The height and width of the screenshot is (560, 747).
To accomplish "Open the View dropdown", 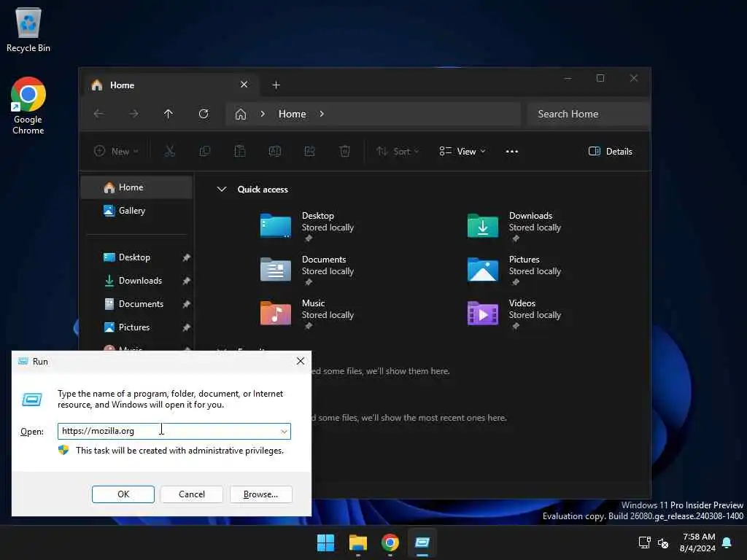I will (x=462, y=152).
